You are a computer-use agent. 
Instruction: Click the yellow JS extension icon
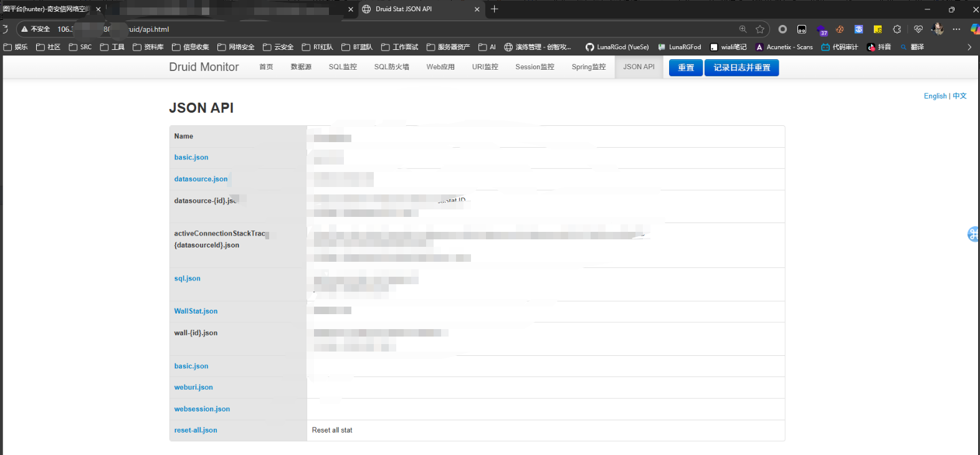point(878,29)
